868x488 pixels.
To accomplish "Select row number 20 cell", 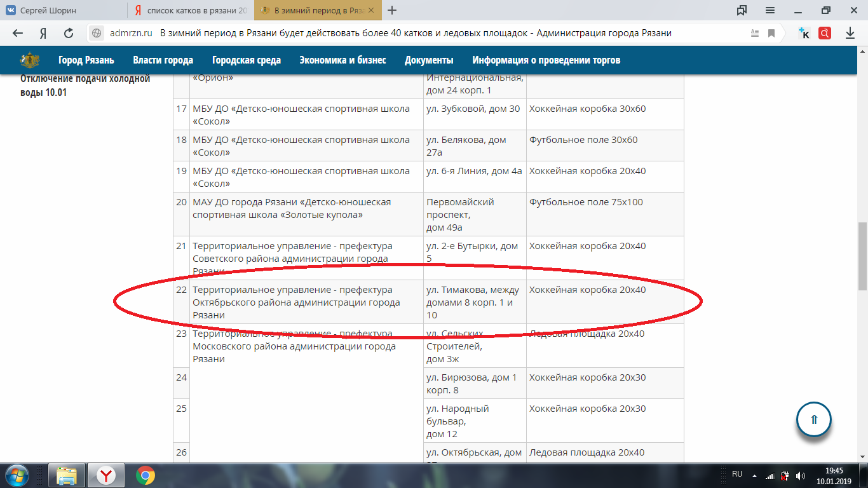I will pos(181,214).
